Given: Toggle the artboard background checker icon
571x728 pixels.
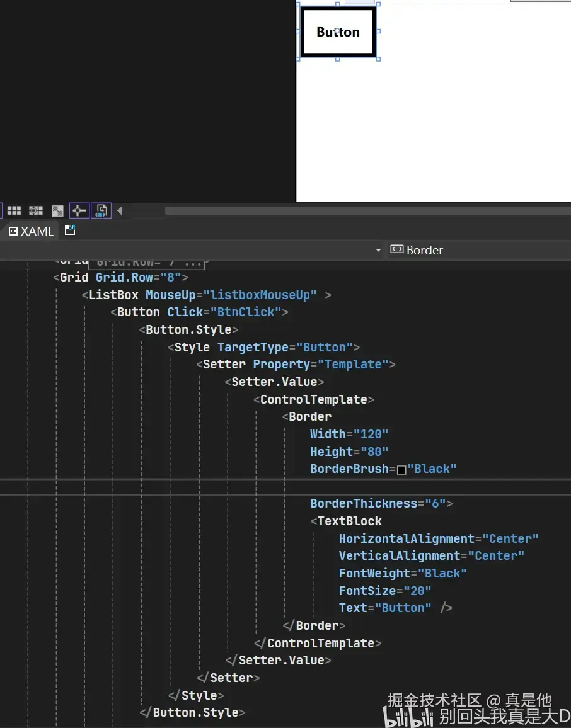Looking at the screenshot, I should coord(57,211).
